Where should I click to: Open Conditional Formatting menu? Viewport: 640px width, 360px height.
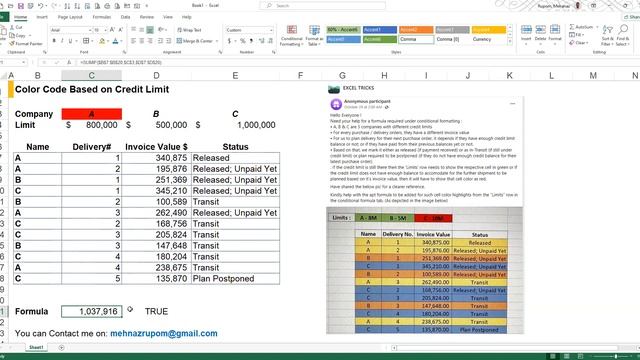tap(291, 36)
